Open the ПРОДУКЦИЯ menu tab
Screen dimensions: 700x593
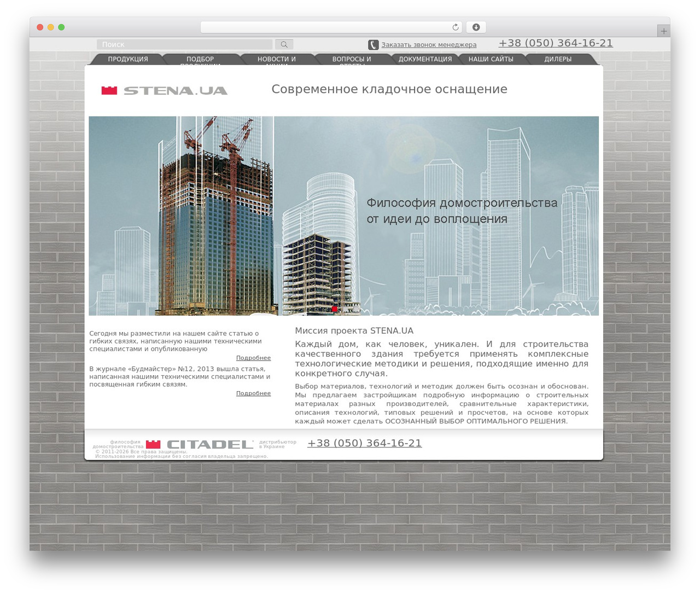(128, 59)
